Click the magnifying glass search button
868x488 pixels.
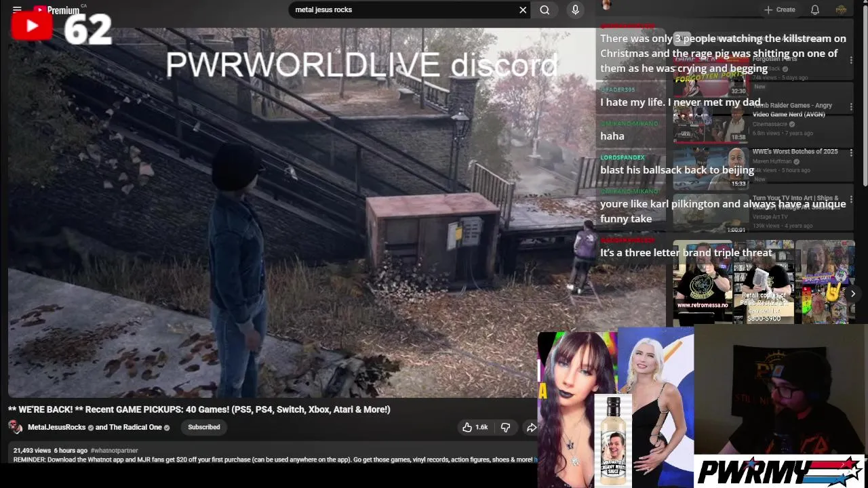(x=545, y=9)
